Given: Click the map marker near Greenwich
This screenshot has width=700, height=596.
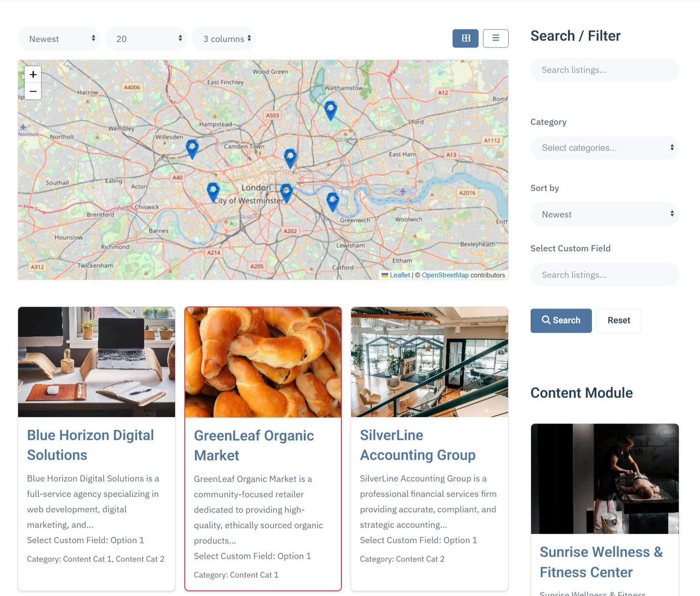Looking at the screenshot, I should pyautogui.click(x=333, y=202).
